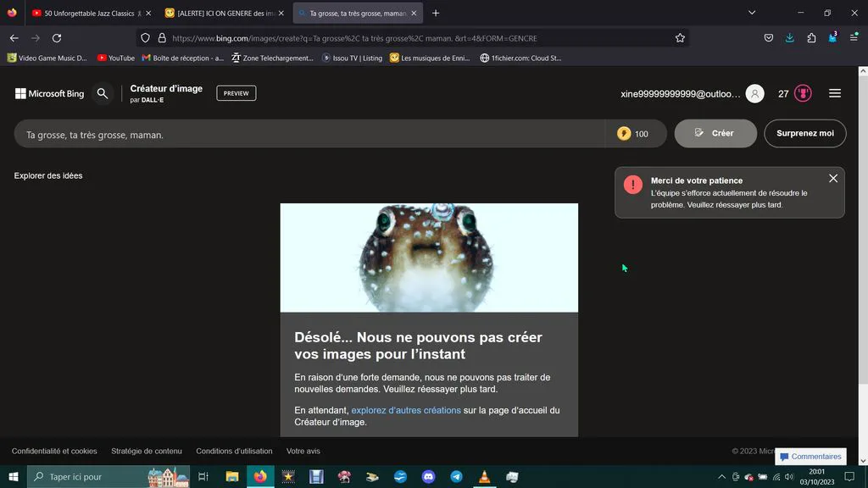The height and width of the screenshot is (488, 868).
Task: Open a new browser tab
Action: coord(436,13)
